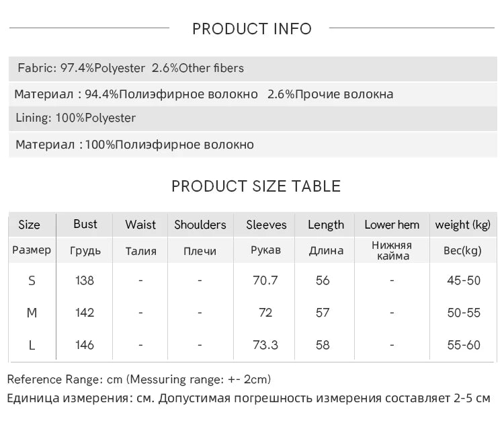Viewport: 504px width, 423px height.
Task: Click the Shoulders column header
Action: click(x=200, y=225)
